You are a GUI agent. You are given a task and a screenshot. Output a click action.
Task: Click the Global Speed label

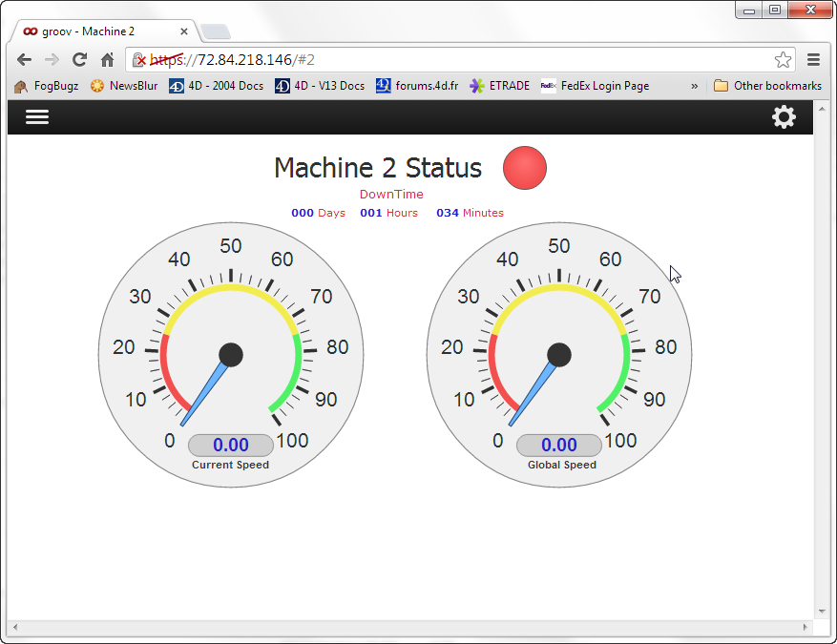point(562,465)
